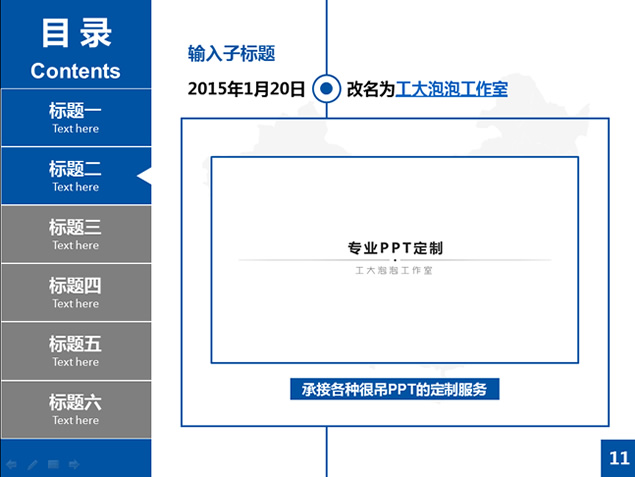Click the 目录 Contents header
This screenshot has height=477, width=635.
click(76, 49)
